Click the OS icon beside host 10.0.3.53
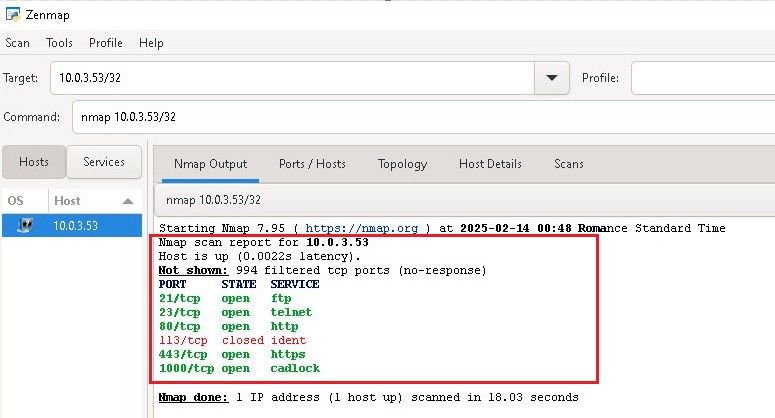This screenshot has height=418, width=775. (x=25, y=226)
